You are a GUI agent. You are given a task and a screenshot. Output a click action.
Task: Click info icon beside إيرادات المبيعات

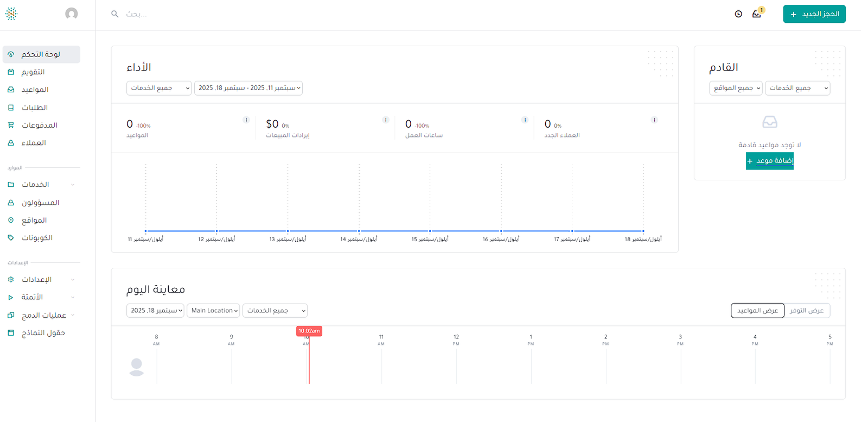pyautogui.click(x=386, y=120)
